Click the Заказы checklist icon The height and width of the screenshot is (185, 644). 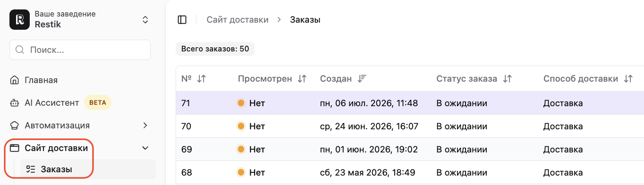[x=31, y=169]
